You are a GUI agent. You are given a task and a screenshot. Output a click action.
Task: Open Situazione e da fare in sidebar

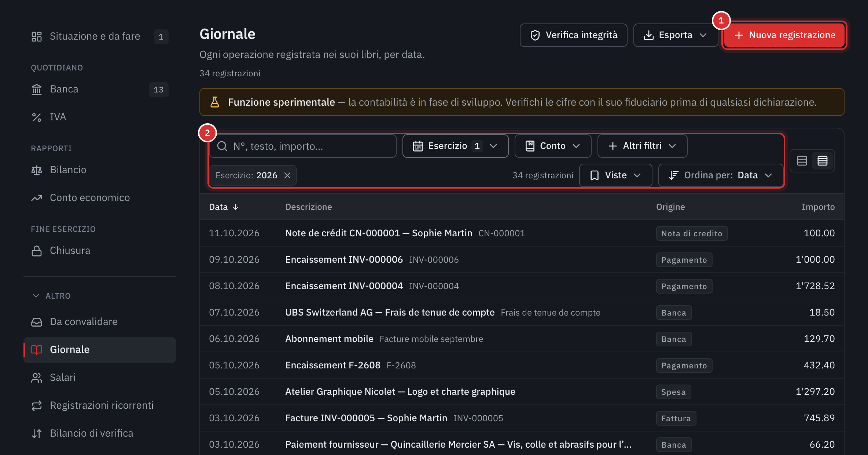tap(99, 36)
